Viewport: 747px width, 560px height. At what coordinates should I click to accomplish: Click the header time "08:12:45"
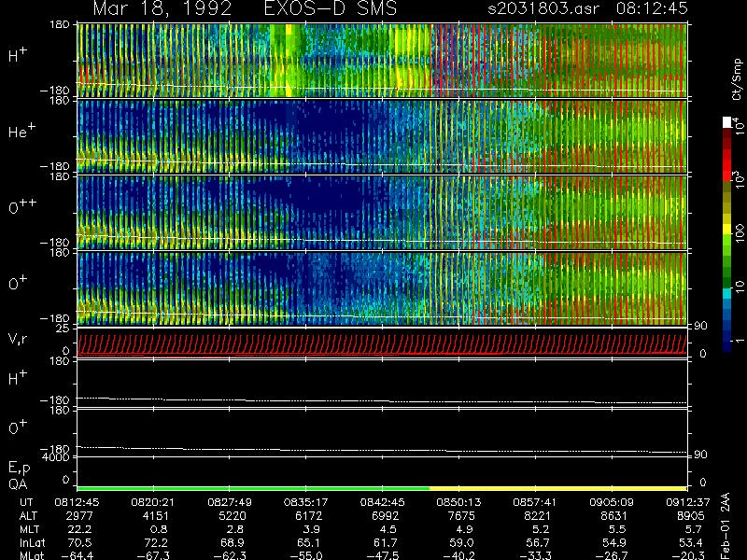click(652, 8)
